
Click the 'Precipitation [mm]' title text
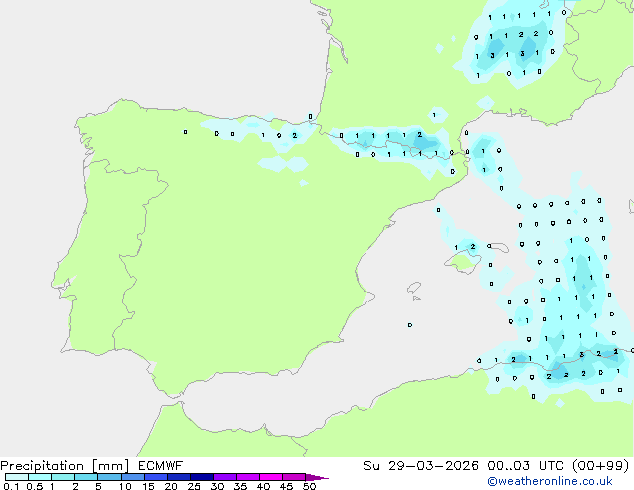coord(65,466)
